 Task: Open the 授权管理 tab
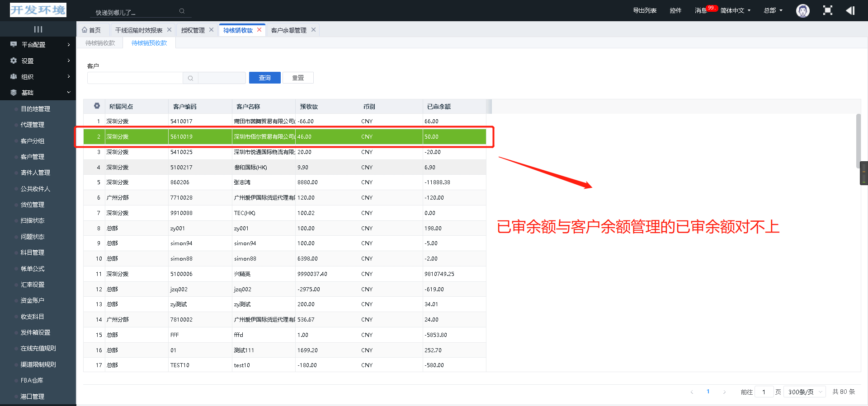193,30
